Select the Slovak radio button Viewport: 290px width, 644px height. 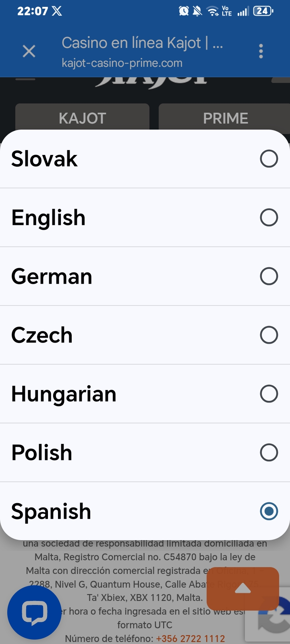click(269, 159)
